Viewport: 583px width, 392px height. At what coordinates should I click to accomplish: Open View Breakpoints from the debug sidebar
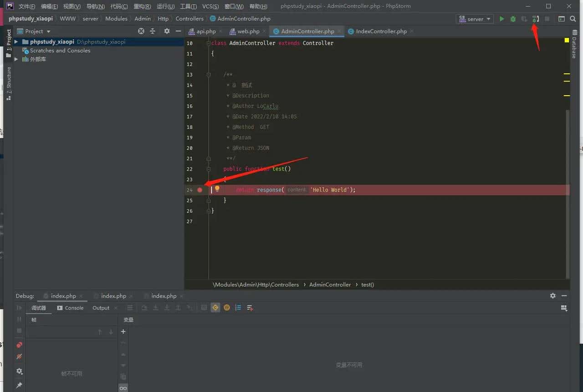pyautogui.click(x=19, y=345)
